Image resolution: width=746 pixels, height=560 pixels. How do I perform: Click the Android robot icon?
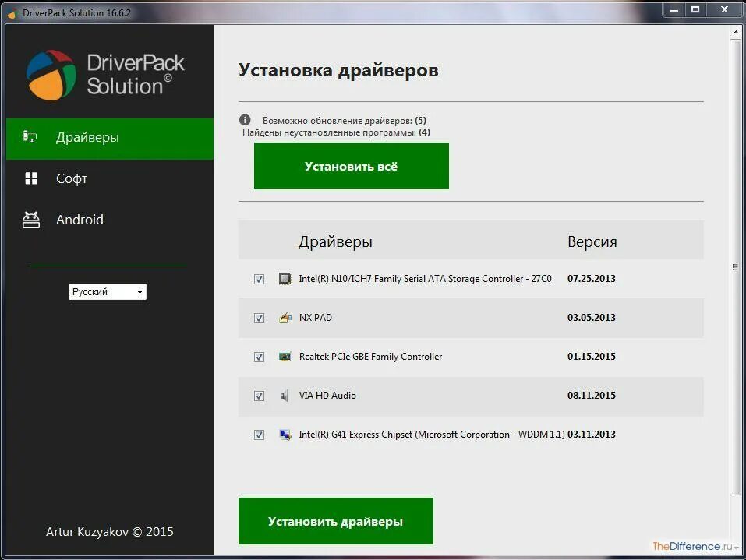click(31, 220)
